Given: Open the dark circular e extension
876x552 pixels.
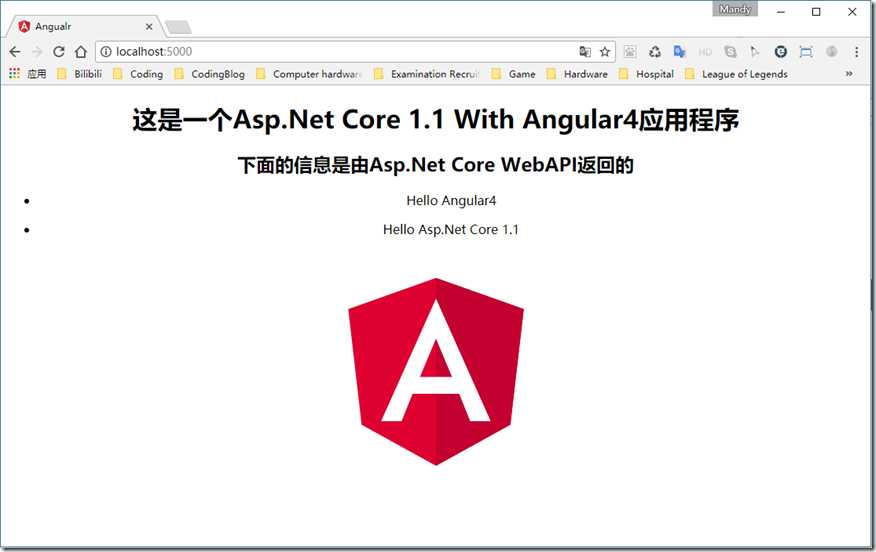Looking at the screenshot, I should (x=780, y=52).
